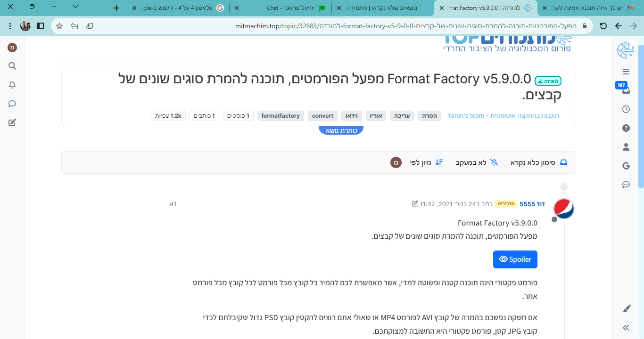
Task: Click the paintbrush theme icon in sidebar
Action: coord(626,309)
